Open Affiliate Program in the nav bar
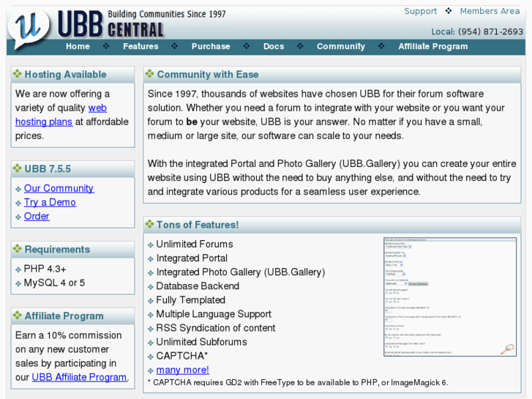 click(x=433, y=47)
